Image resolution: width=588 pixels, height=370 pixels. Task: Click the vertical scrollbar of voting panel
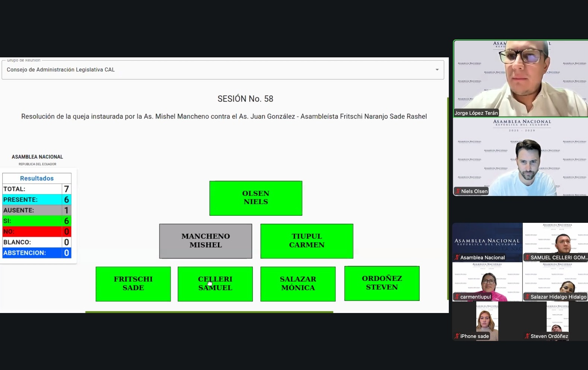(x=448, y=197)
